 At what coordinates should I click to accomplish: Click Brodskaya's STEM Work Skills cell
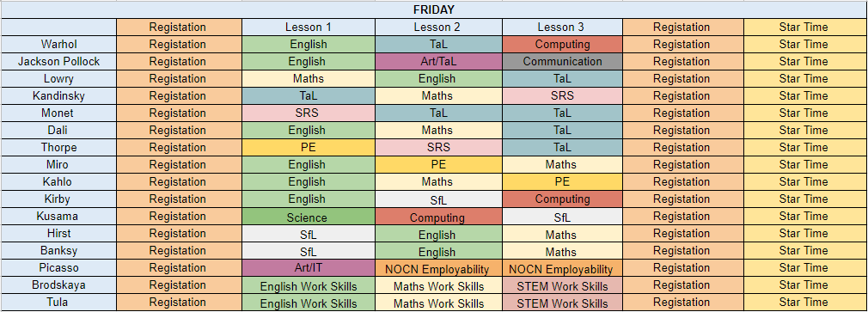(562, 284)
